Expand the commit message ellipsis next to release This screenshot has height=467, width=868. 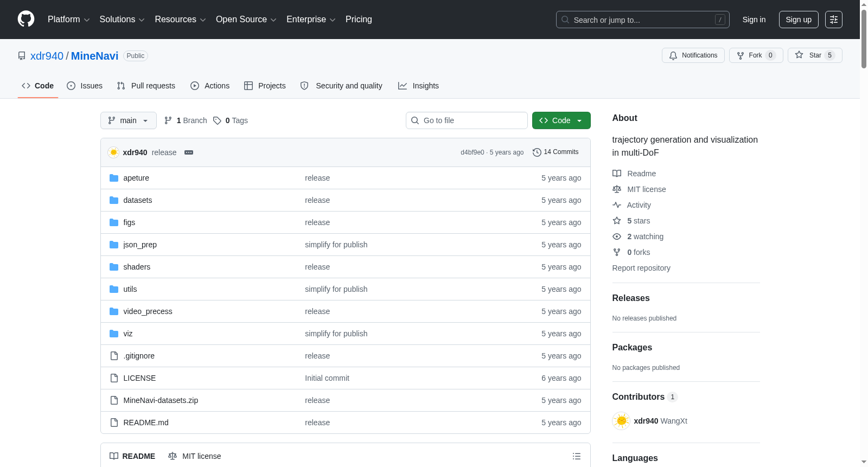[x=189, y=152]
